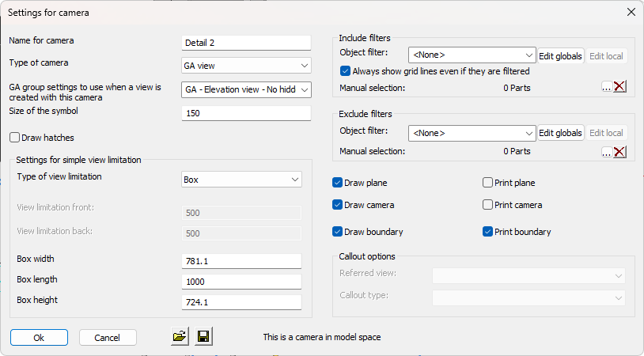Expand the GA group settings dropdown

pos(246,89)
